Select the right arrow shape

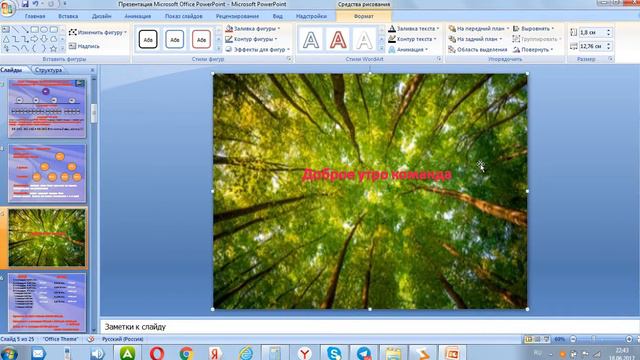[35, 39]
